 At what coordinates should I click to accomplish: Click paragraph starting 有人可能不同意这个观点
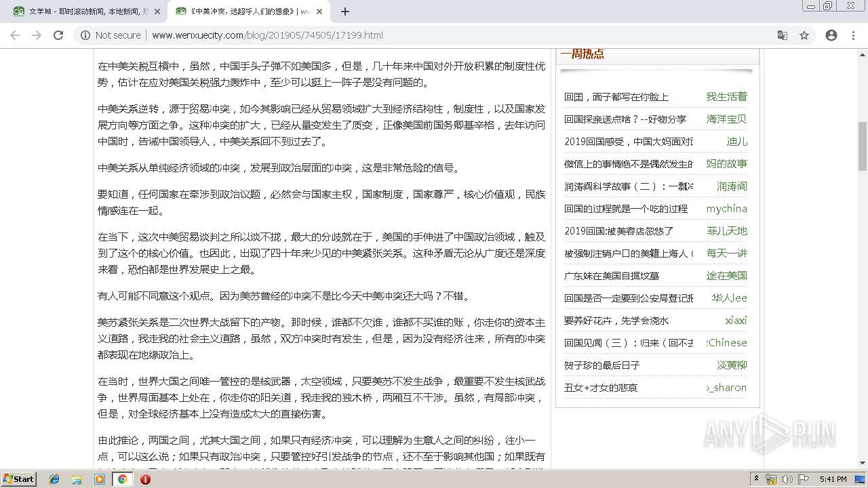click(284, 296)
